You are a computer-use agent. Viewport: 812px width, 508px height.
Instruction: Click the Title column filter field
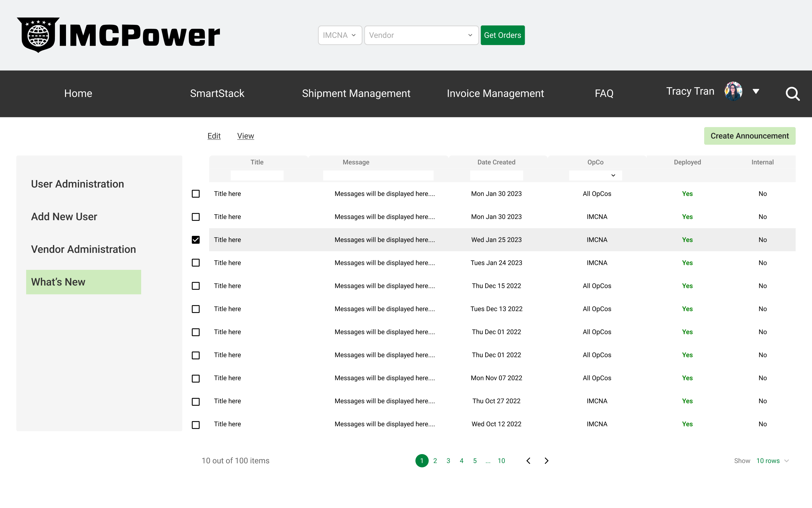257,175
